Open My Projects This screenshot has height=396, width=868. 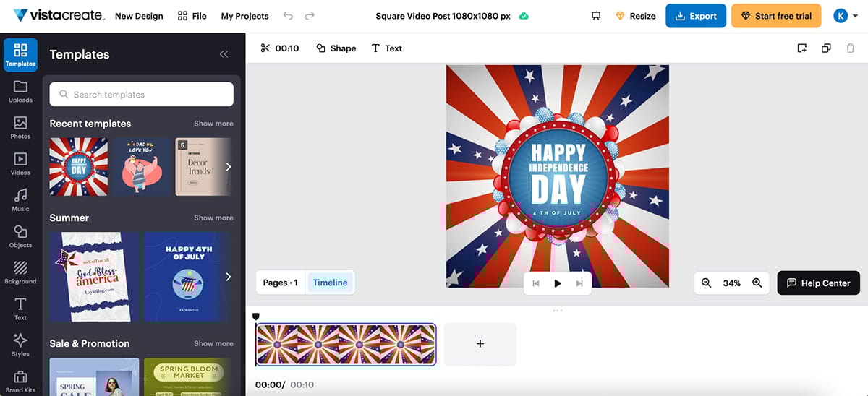pyautogui.click(x=244, y=16)
